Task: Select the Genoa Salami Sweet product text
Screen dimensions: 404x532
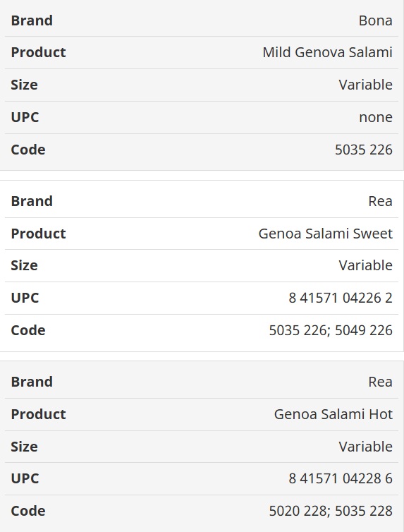Action: 325,234
